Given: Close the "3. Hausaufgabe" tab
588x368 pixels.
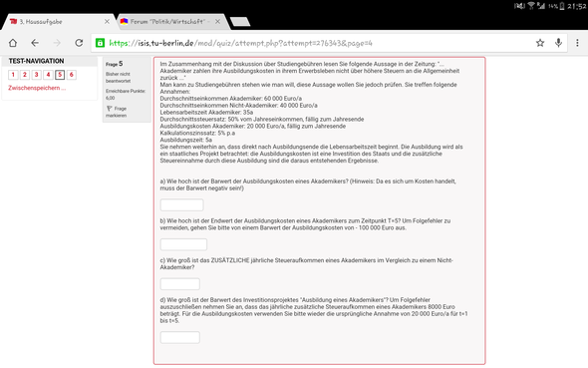Looking at the screenshot, I should [107, 22].
